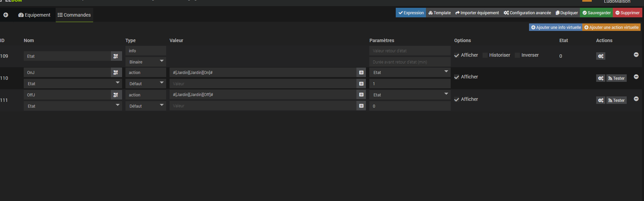The width and height of the screenshot is (644, 201).
Task: Open the Binaire subtype dropdown
Action: (146, 62)
